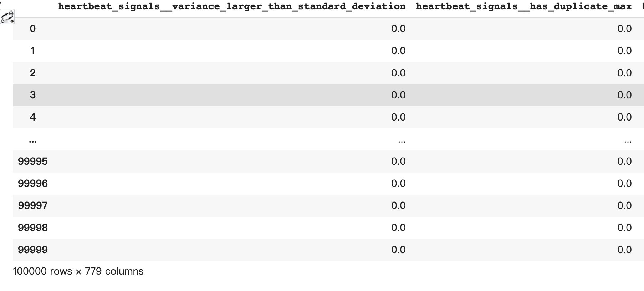Select row index 4

pos(32,117)
